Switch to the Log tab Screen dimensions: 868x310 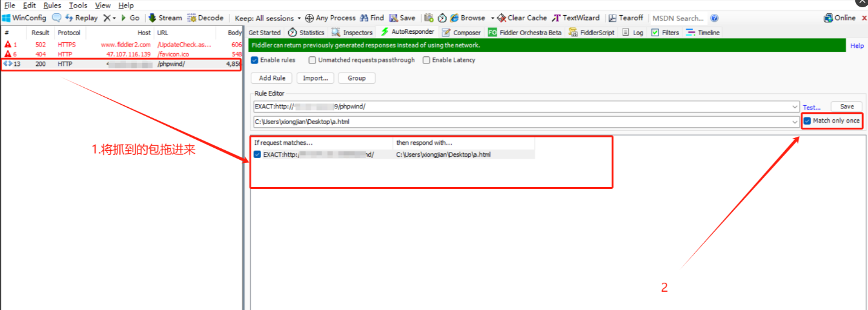pos(633,33)
